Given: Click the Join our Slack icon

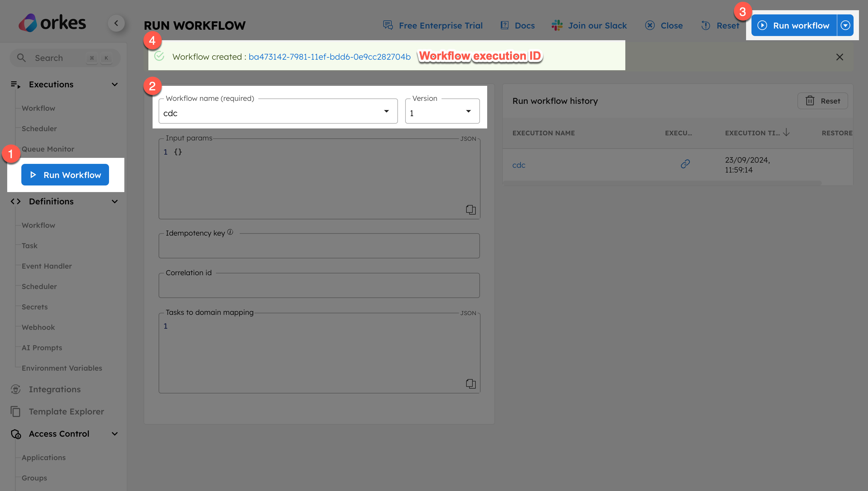Looking at the screenshot, I should [x=557, y=25].
